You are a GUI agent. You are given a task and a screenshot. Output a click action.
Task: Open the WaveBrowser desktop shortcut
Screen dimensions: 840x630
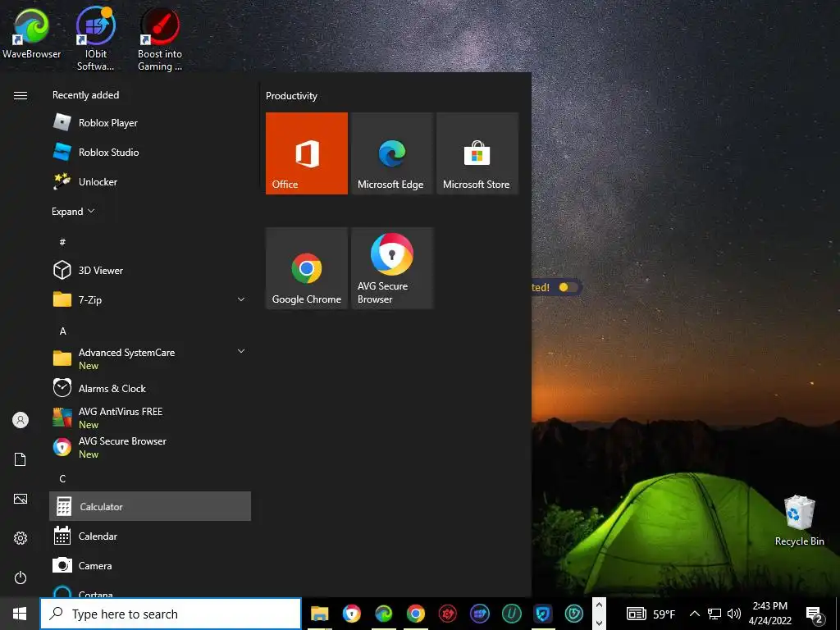pos(32,32)
